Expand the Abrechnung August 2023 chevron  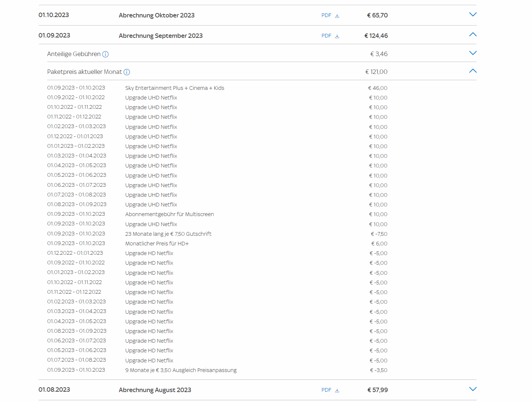[473, 389]
